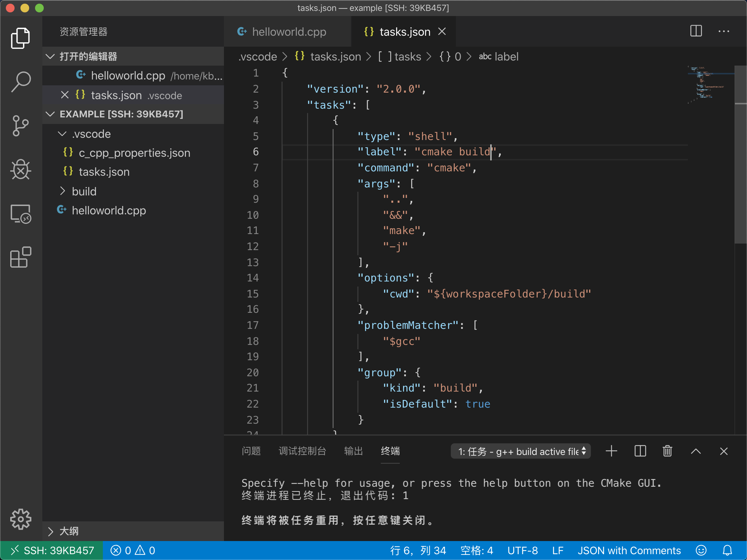Image resolution: width=747 pixels, height=560 pixels.
Task: Toggle the Explorer view in activity bar
Action: pos(21,38)
